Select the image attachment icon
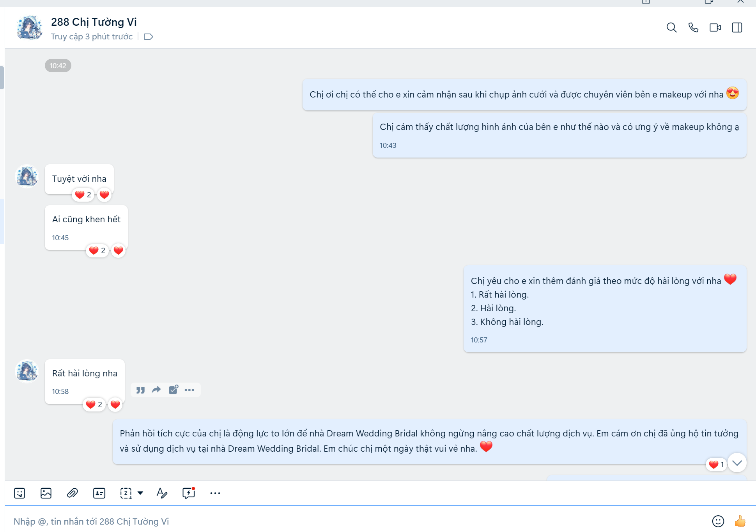Image resolution: width=756 pixels, height=532 pixels. pyautogui.click(x=46, y=493)
